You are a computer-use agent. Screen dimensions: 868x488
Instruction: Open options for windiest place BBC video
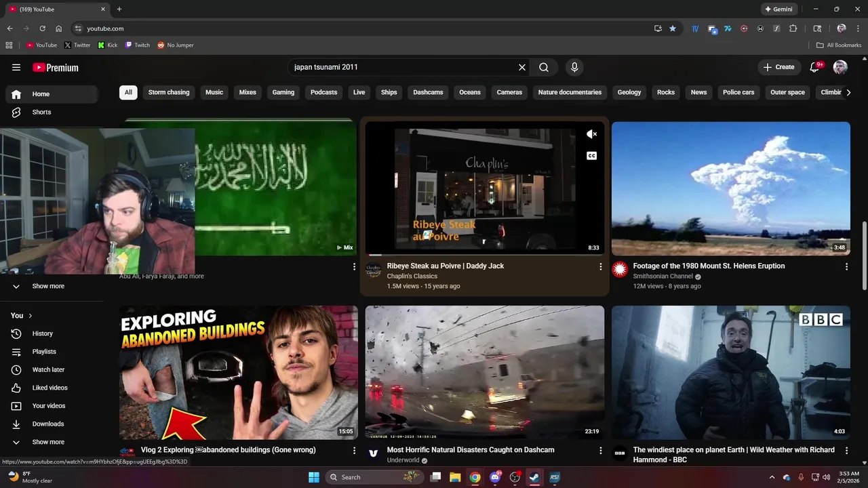pyautogui.click(x=846, y=451)
